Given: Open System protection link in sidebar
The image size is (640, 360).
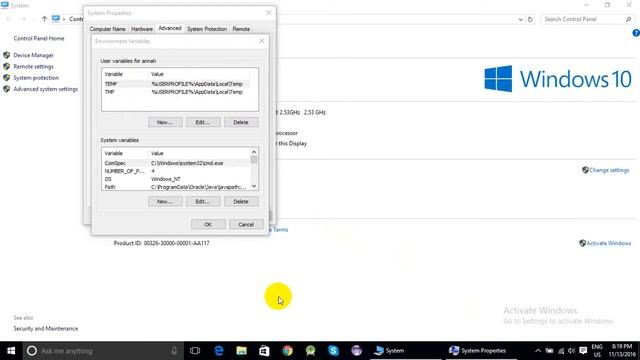Looking at the screenshot, I should pyautogui.click(x=36, y=78).
